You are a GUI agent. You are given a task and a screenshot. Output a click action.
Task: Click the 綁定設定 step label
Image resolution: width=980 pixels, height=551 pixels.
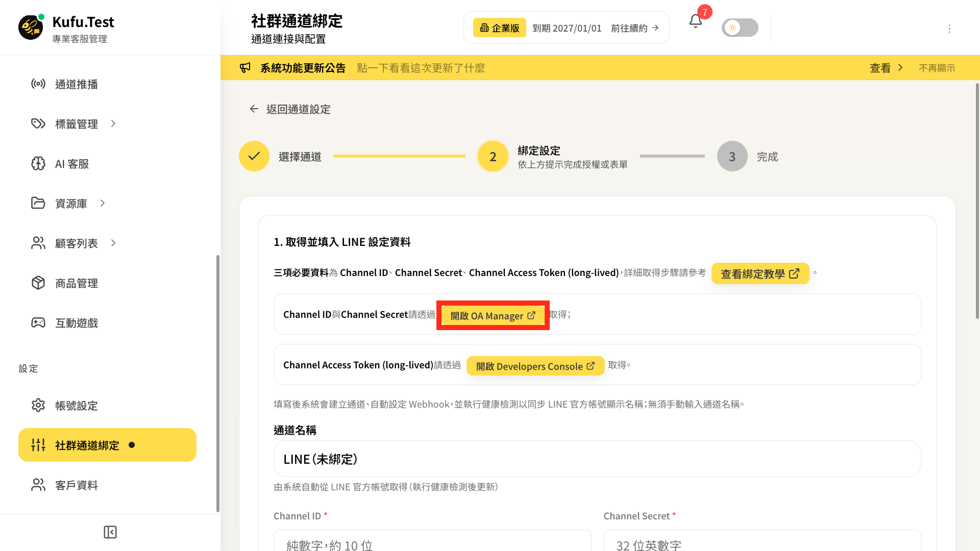(x=539, y=151)
